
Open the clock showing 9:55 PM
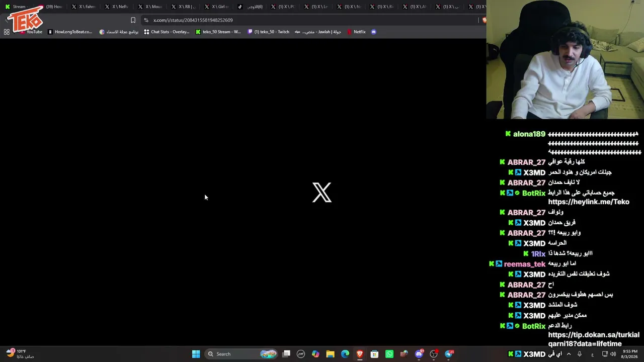[x=630, y=354]
